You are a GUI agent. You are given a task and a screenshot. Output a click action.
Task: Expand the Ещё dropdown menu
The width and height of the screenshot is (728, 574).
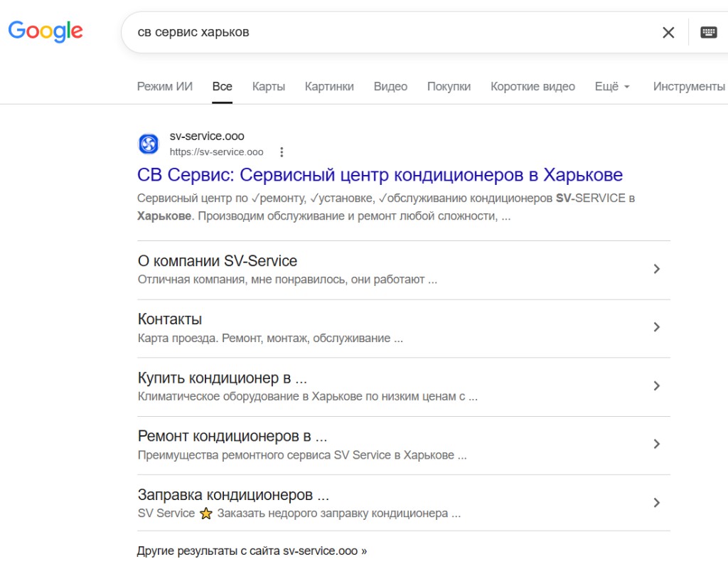click(x=612, y=86)
